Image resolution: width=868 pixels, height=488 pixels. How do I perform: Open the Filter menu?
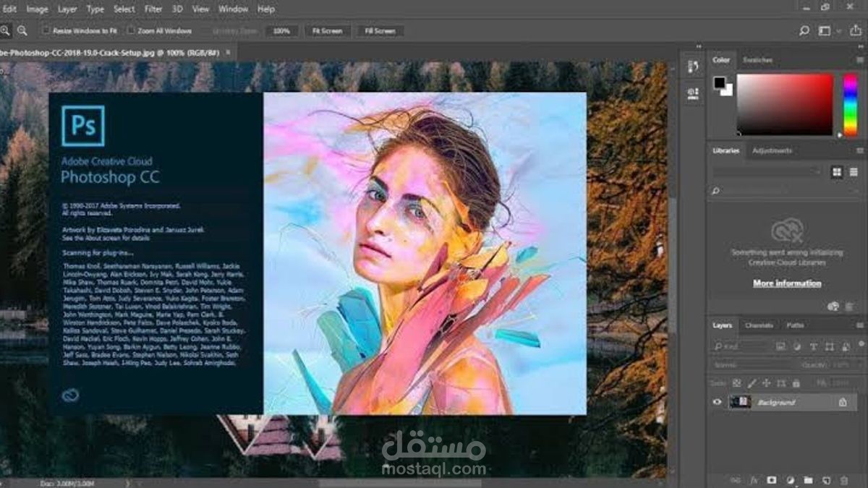pyautogui.click(x=153, y=9)
